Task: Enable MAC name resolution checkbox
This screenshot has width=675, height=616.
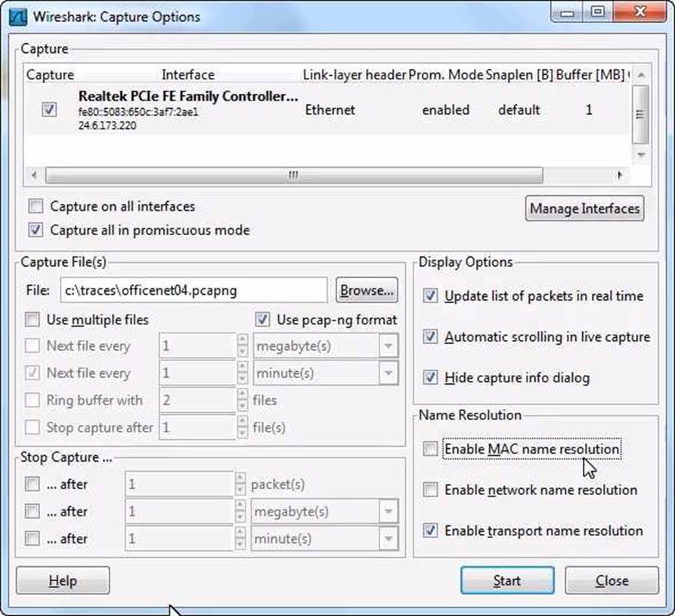Action: (x=430, y=448)
